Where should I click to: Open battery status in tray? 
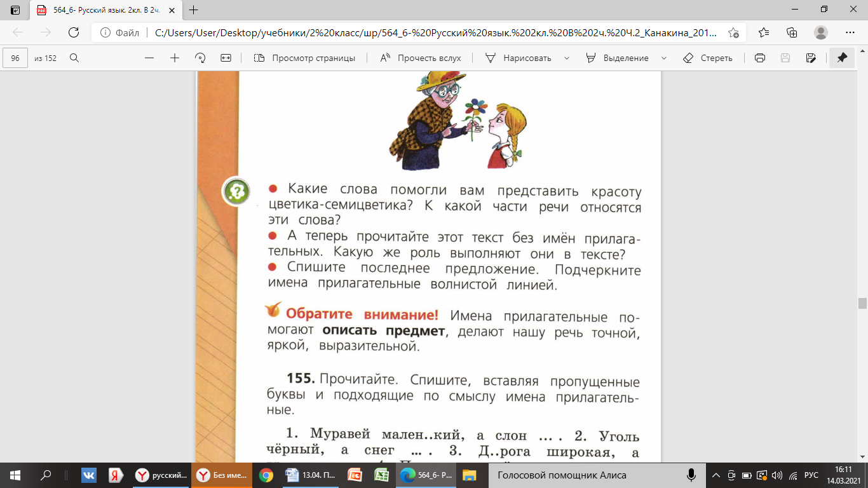tap(746, 475)
